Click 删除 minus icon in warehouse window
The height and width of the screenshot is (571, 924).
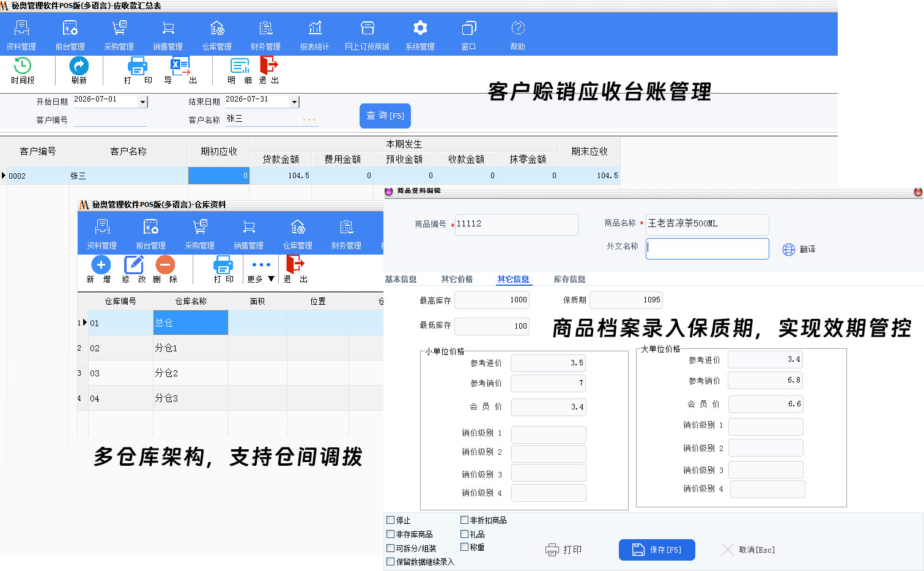click(165, 264)
